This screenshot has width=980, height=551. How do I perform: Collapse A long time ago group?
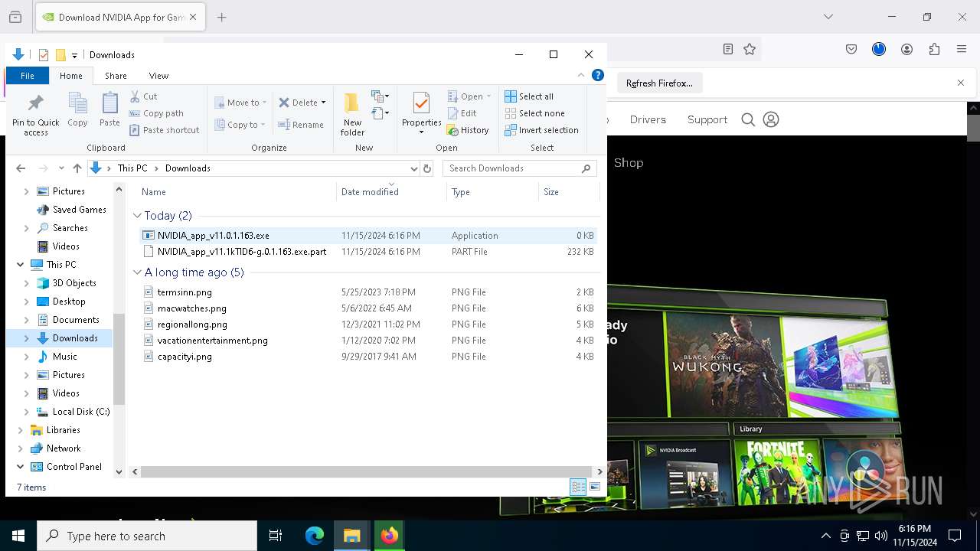(137, 272)
